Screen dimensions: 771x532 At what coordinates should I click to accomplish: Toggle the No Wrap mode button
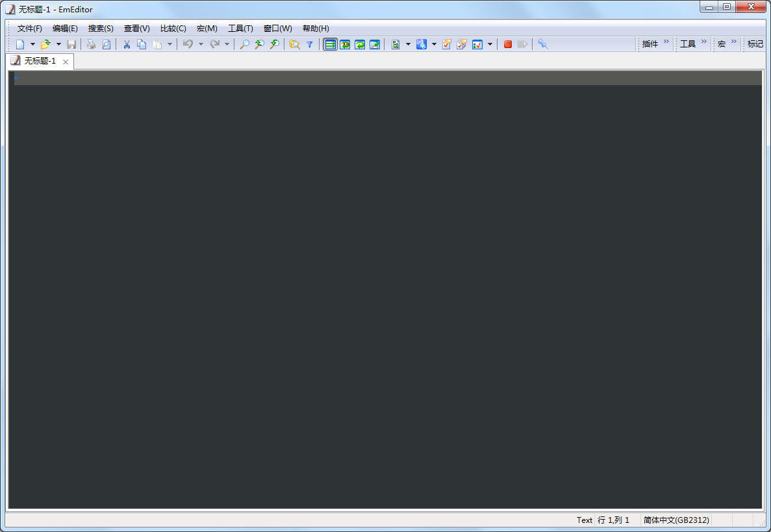tap(331, 44)
